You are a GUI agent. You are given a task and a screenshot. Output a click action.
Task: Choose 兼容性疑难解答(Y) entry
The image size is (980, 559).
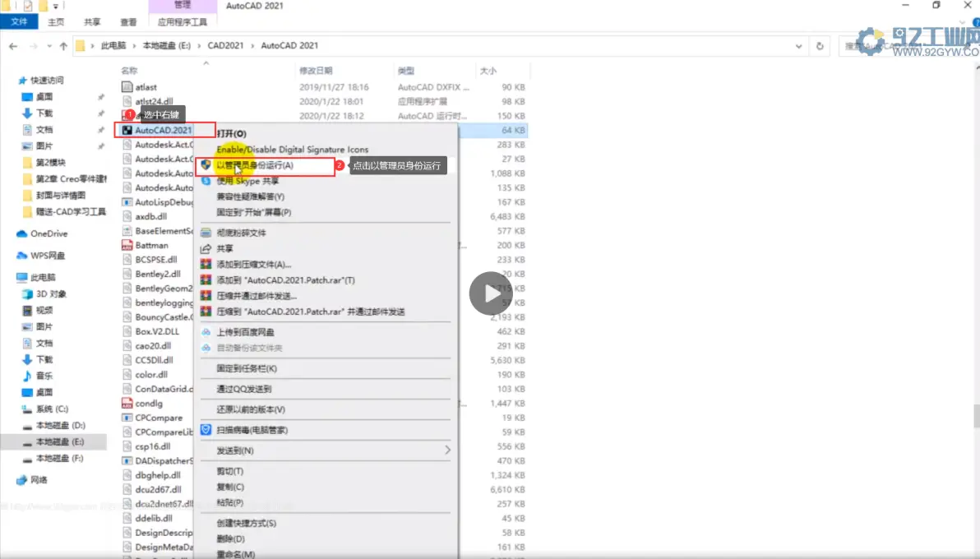(x=250, y=196)
